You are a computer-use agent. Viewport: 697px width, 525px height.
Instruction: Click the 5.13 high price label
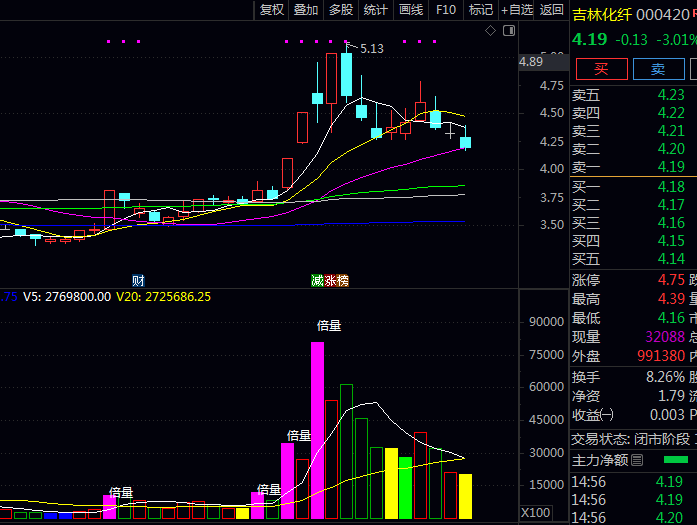pos(372,48)
